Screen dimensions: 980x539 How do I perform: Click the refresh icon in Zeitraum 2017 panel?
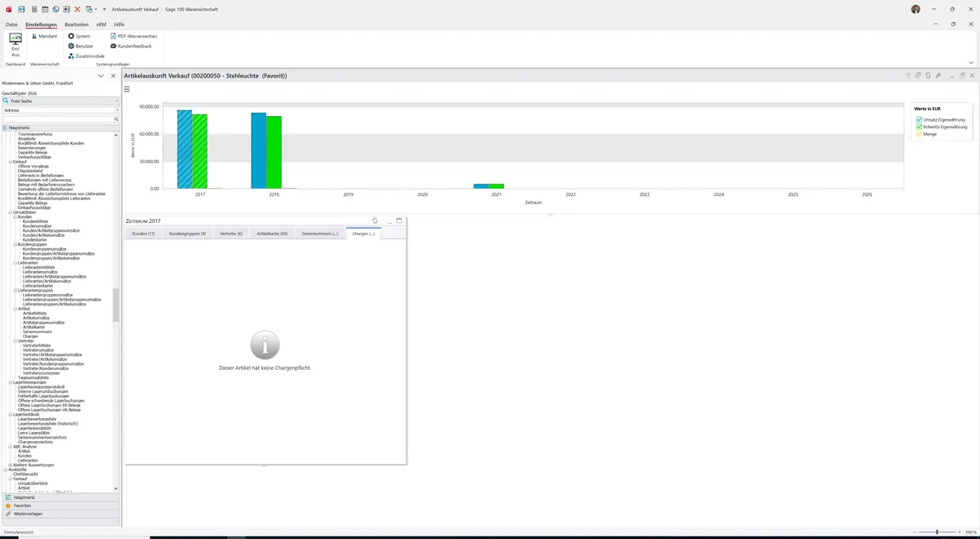point(375,220)
